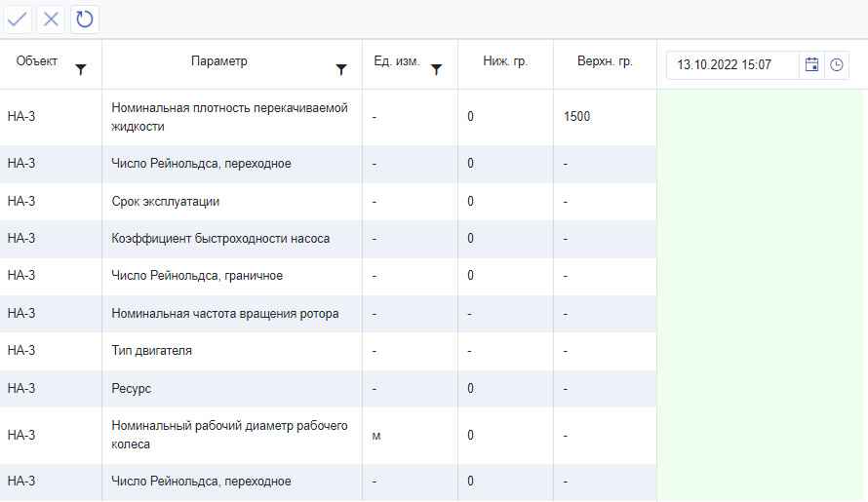Click the Параметр column header label

coord(219,62)
